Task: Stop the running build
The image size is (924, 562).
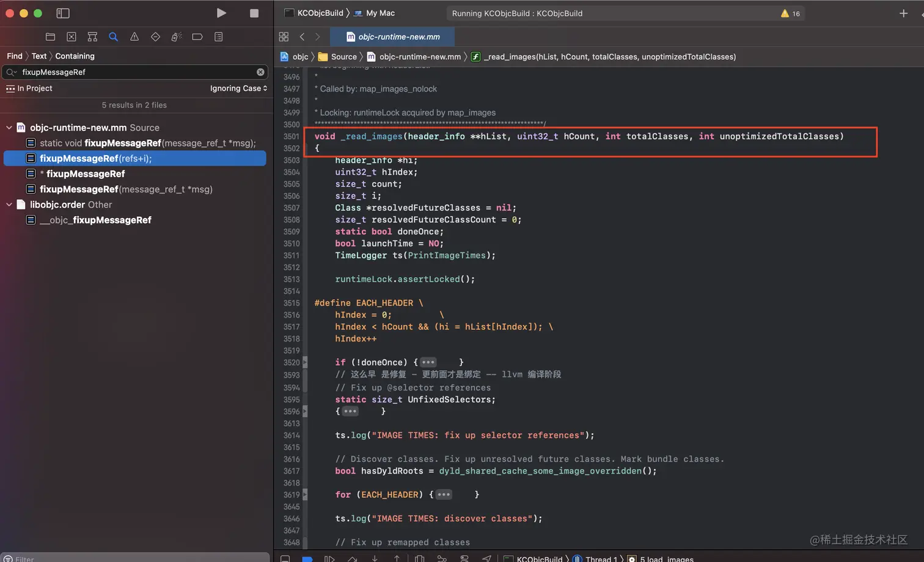Action: 254,13
